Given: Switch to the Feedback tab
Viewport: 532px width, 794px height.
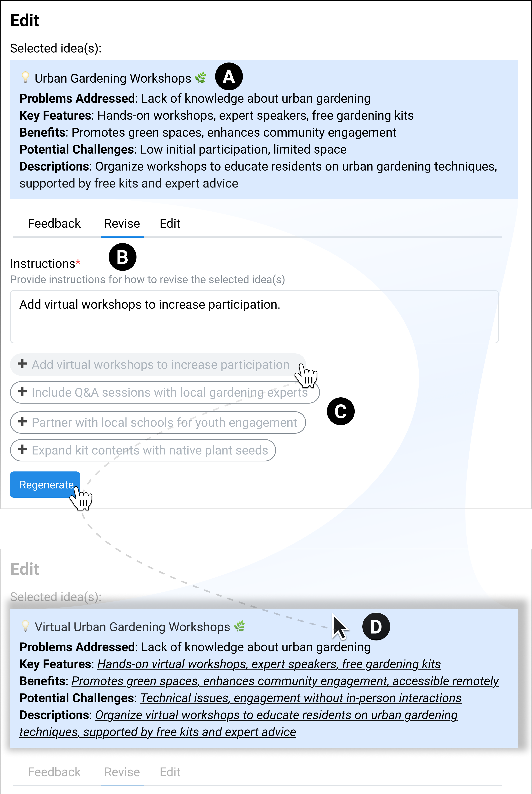Looking at the screenshot, I should tap(54, 223).
